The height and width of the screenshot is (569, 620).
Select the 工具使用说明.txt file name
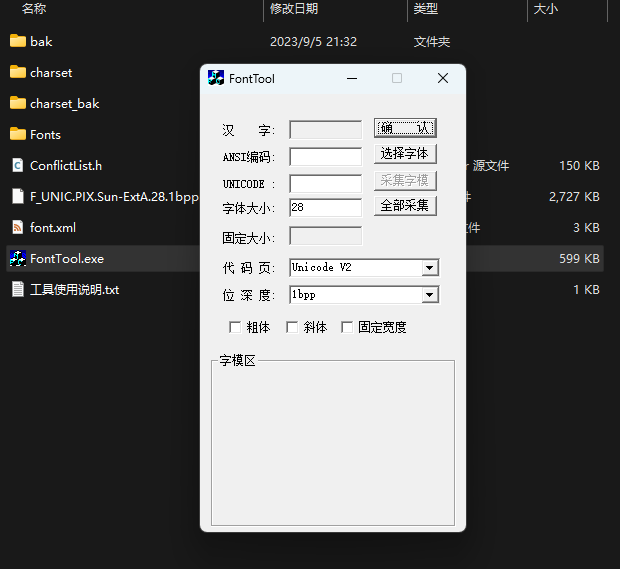click(74, 289)
